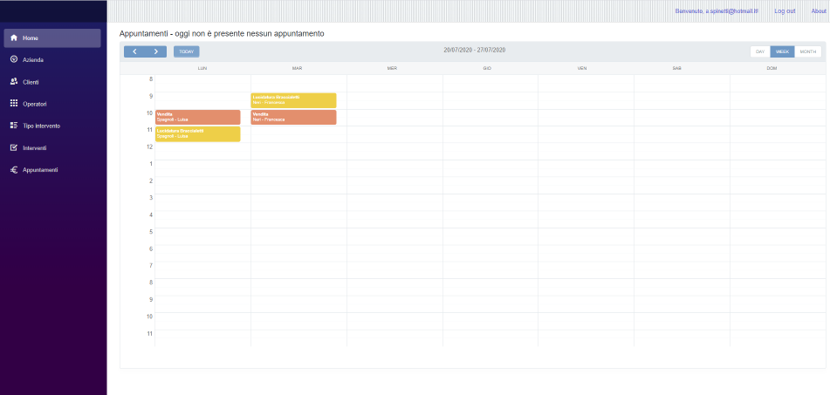
Task: Click the DOM column header
Action: tap(772, 68)
